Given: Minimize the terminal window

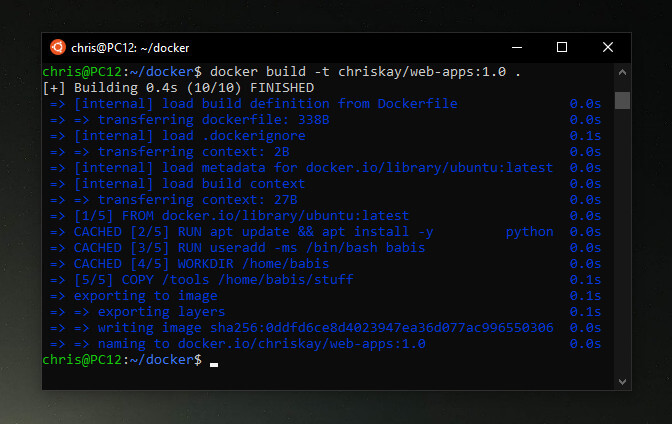Looking at the screenshot, I should [517, 47].
